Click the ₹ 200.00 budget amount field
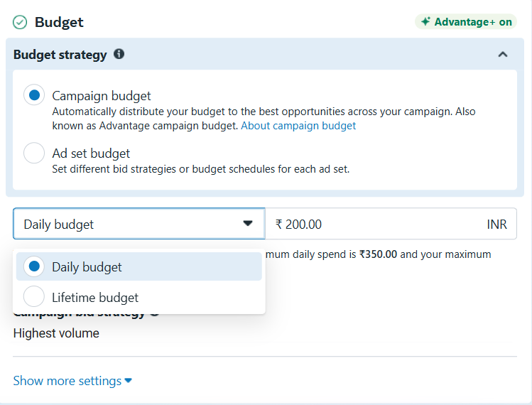 click(391, 224)
